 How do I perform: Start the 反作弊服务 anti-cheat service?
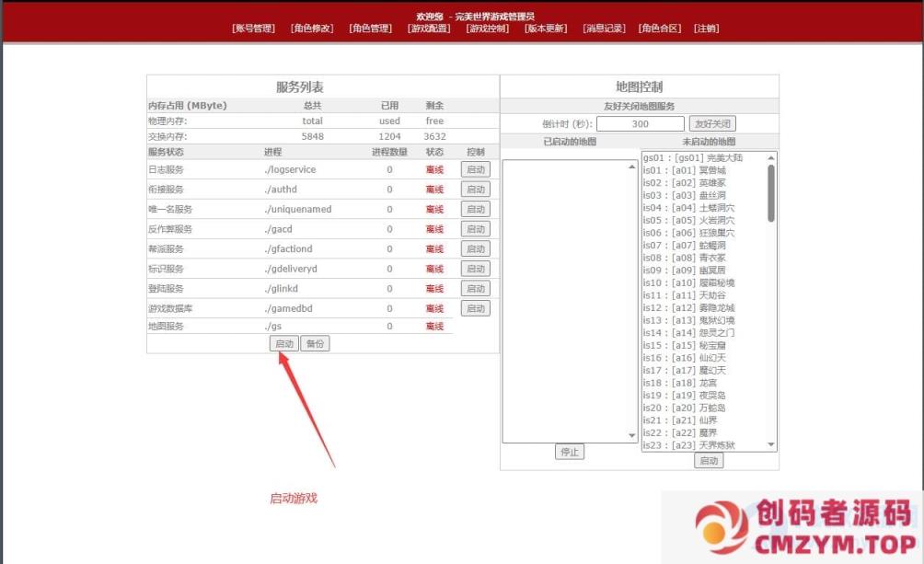pos(476,229)
